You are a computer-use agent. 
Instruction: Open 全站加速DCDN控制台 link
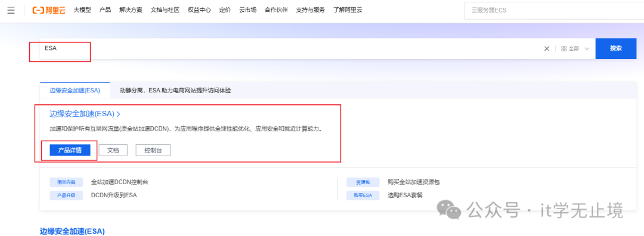point(119,182)
